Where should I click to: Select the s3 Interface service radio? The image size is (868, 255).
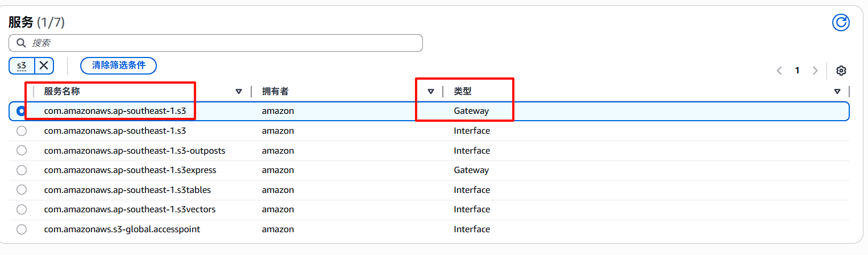point(22,131)
